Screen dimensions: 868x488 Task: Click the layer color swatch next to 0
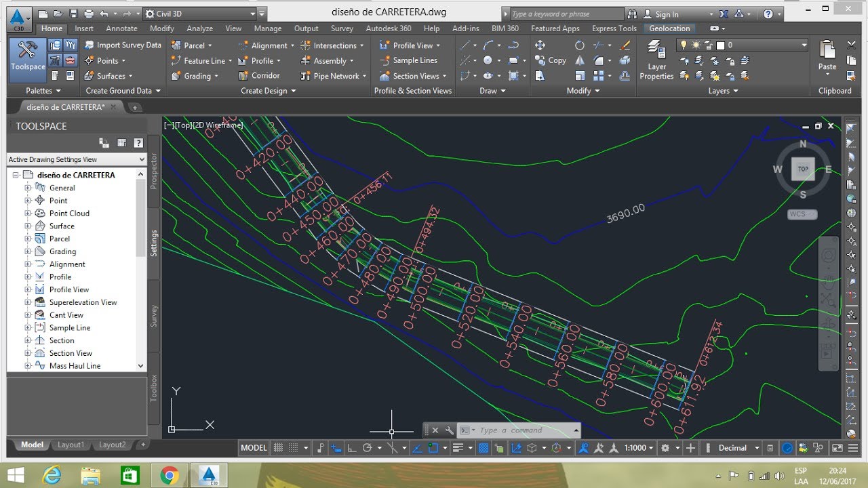click(x=720, y=45)
